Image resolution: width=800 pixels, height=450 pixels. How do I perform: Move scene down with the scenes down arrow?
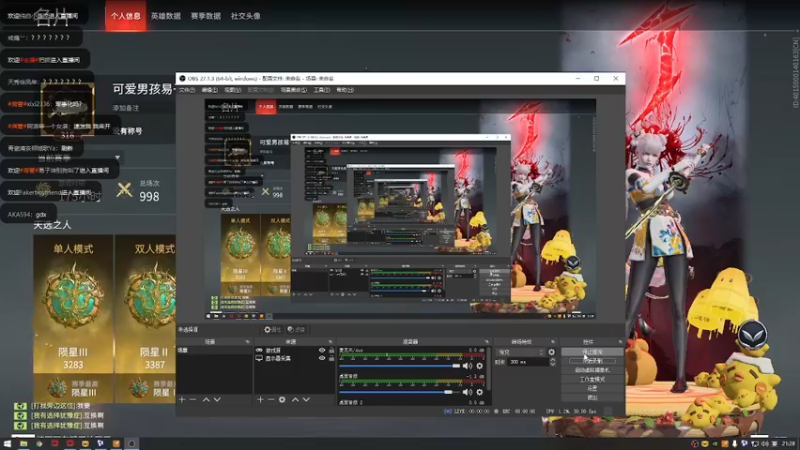pos(217,399)
